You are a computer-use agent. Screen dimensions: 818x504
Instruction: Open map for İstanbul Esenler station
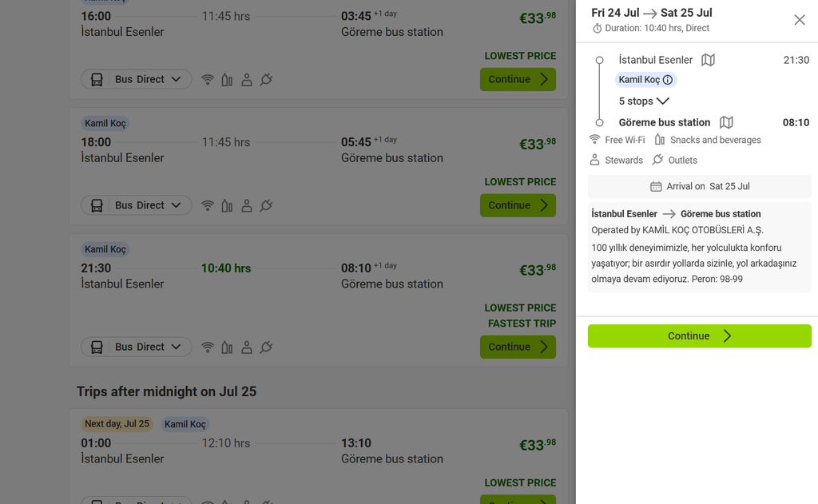click(x=708, y=60)
